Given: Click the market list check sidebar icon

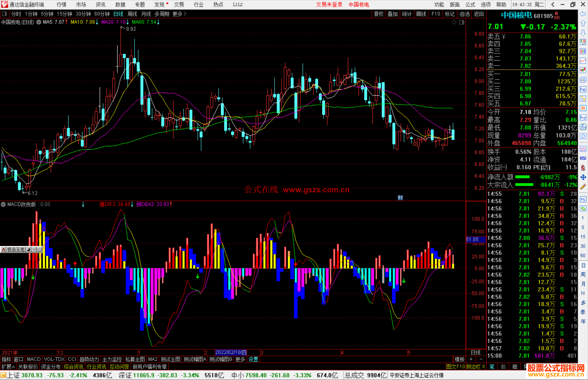Looking at the screenshot, I should [583, 42].
